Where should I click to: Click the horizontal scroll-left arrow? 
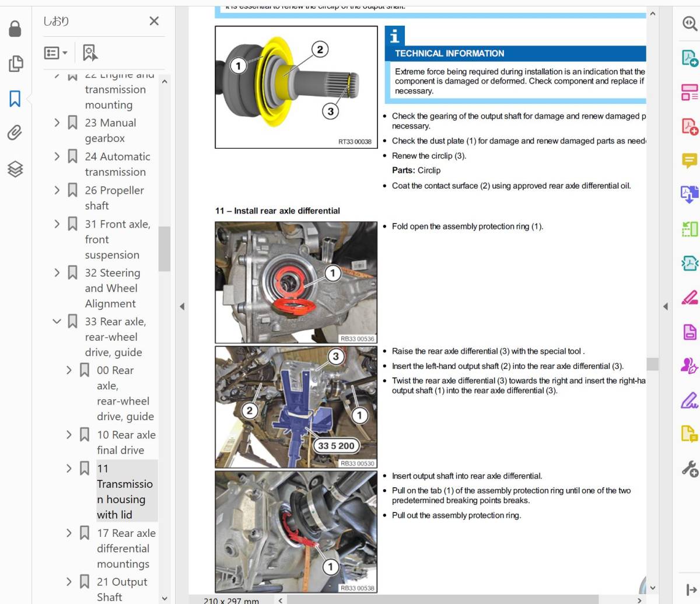coord(281,600)
